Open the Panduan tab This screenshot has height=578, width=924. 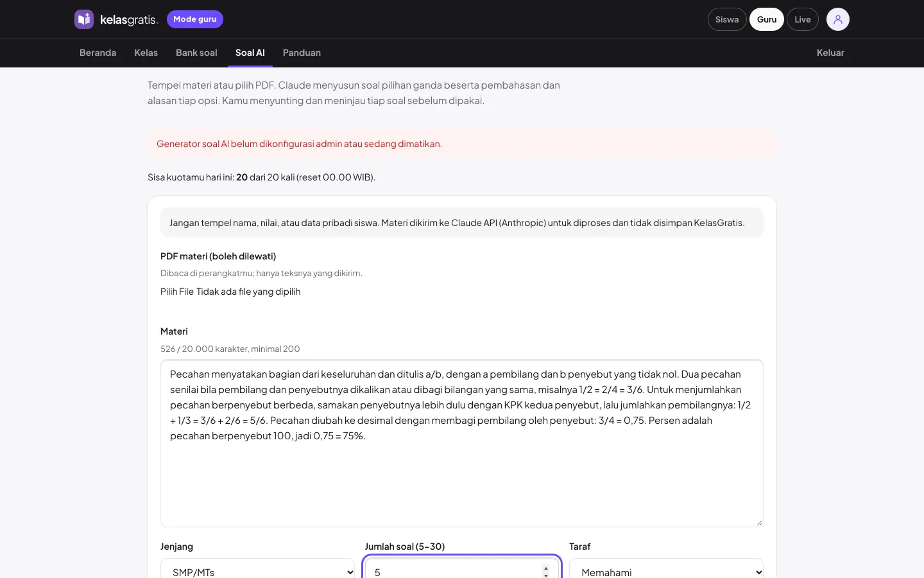pos(302,53)
